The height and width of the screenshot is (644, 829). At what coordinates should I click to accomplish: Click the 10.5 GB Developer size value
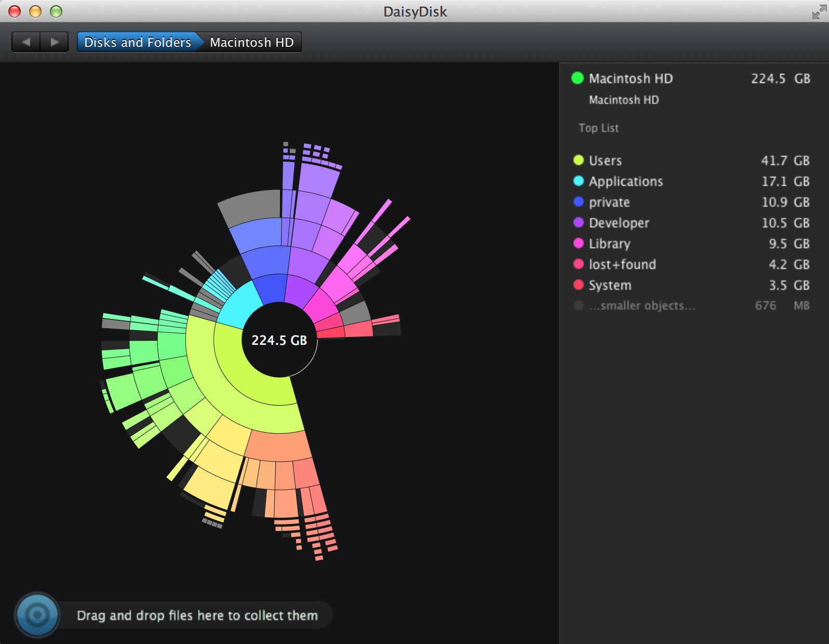pos(785,223)
